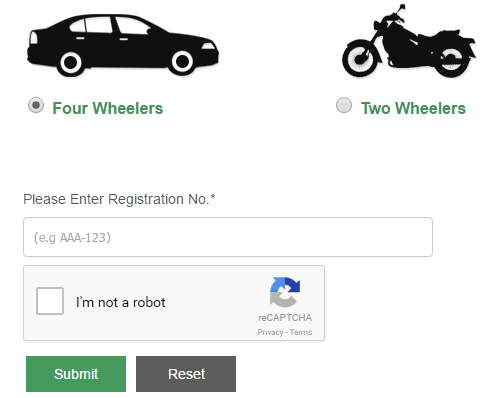Image resolution: width=485 pixels, height=398 pixels.
Task: Click the black car silhouette image
Action: coord(123,46)
